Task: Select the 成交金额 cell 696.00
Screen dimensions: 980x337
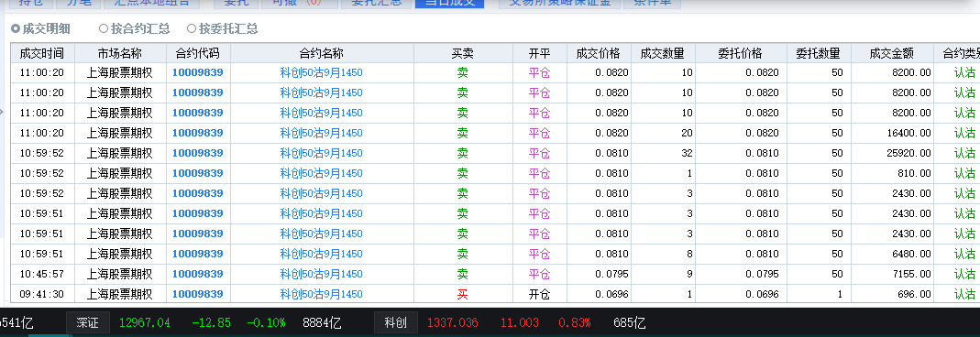Action: coord(892,294)
